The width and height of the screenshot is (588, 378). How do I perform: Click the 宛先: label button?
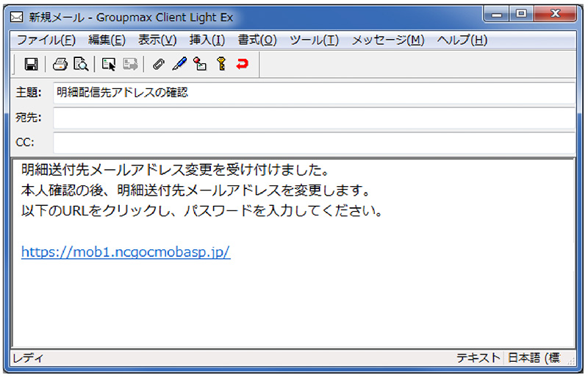[29, 118]
